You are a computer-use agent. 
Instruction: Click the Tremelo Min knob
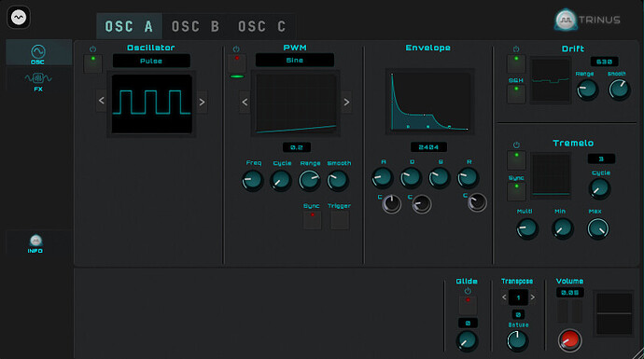[562, 228]
